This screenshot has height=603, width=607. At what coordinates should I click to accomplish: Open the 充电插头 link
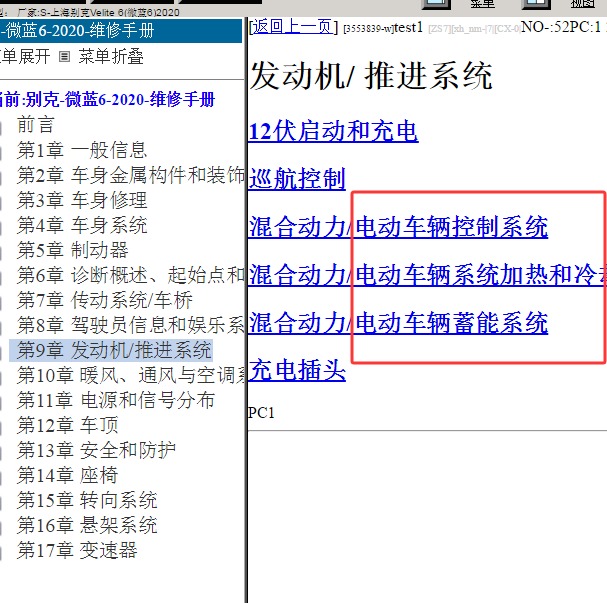coord(297,370)
